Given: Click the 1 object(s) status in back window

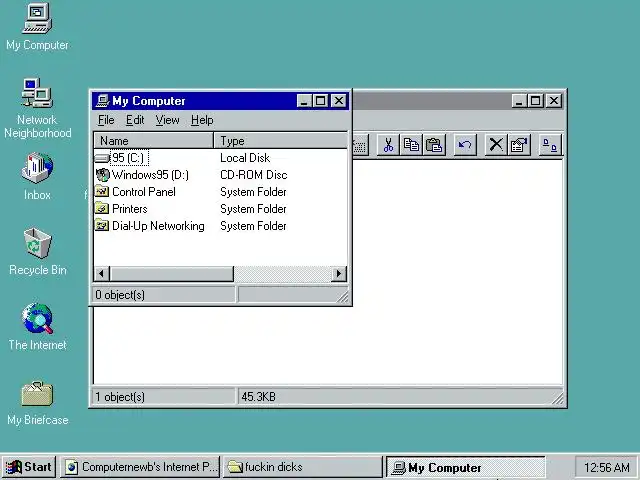Looking at the screenshot, I should (x=120, y=397).
